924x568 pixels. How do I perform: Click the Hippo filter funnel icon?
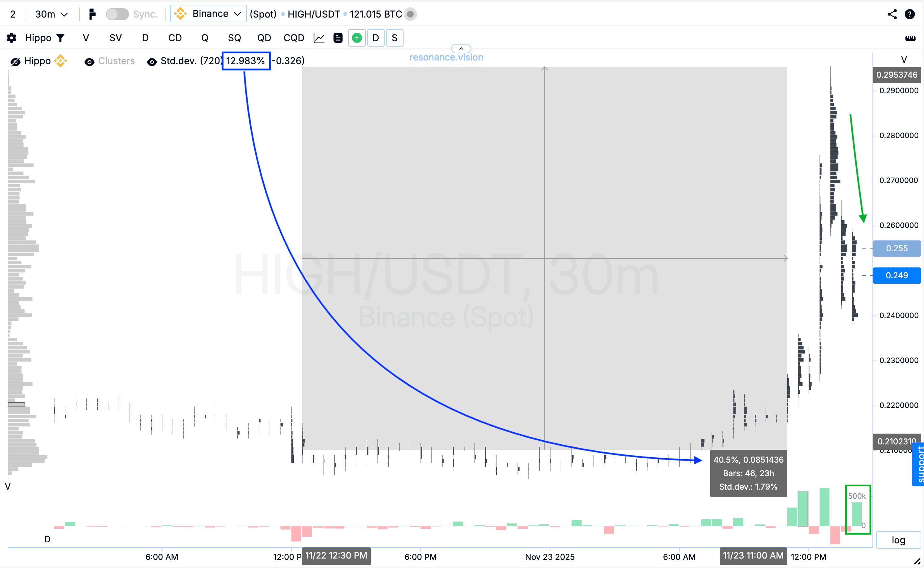coord(60,38)
